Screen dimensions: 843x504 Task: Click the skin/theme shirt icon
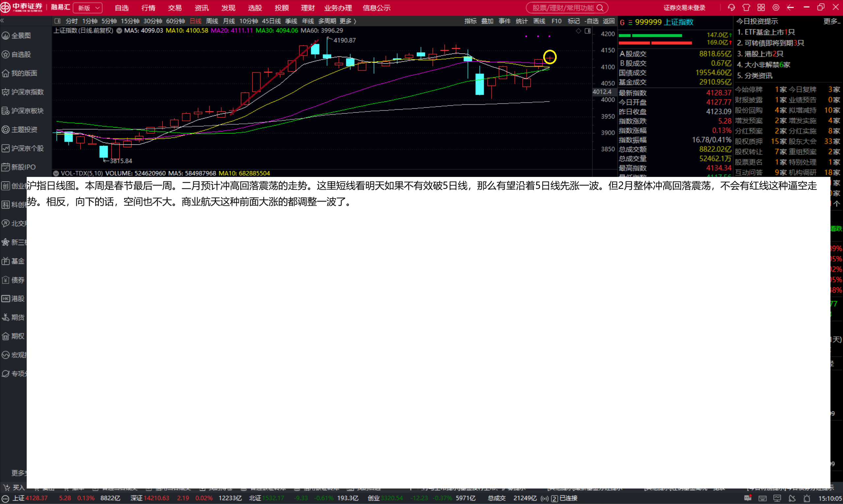click(x=746, y=8)
